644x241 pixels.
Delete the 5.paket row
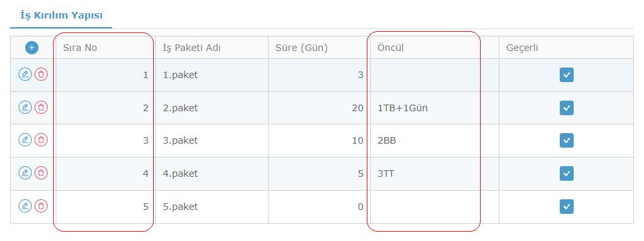41,206
